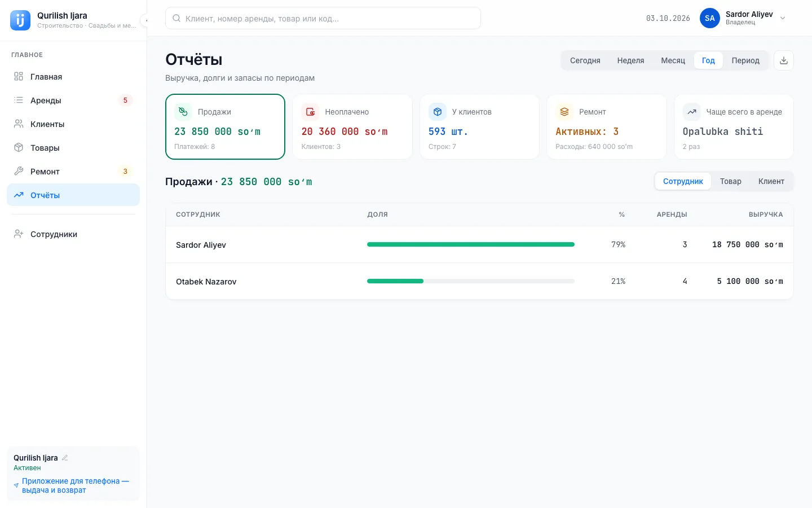Image resolution: width=812 pixels, height=508 pixels.
Task: Group sales by Сотрудник
Action: (x=683, y=181)
